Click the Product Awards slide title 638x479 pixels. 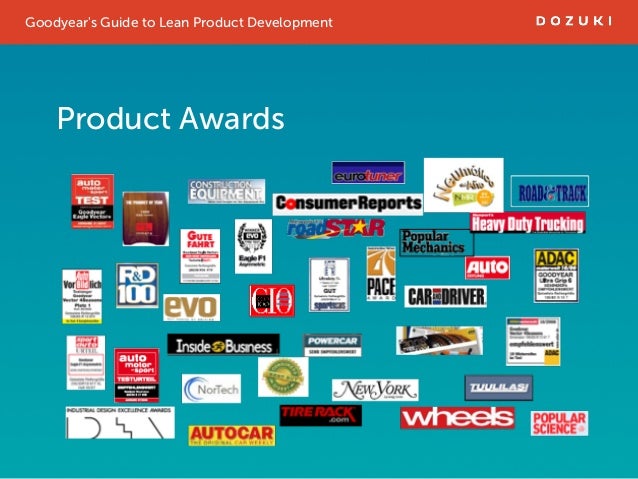(x=170, y=118)
